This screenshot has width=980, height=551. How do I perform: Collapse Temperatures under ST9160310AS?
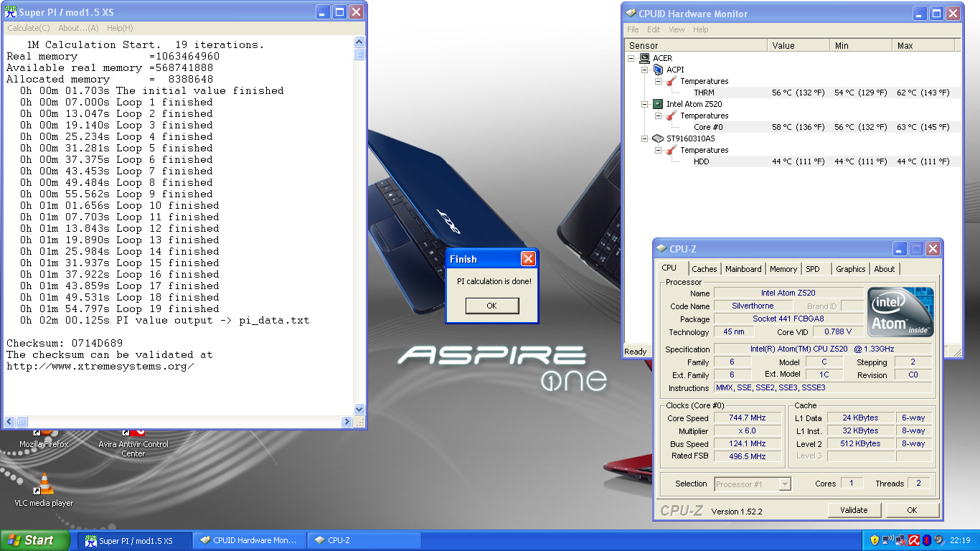pyautogui.click(x=659, y=150)
